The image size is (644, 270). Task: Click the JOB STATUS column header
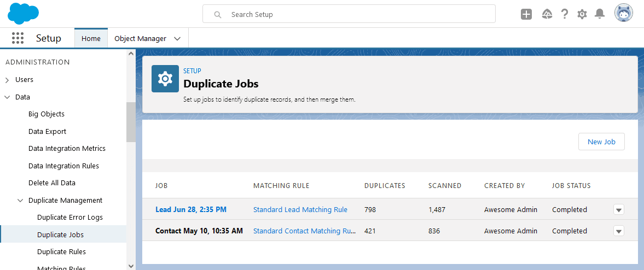571,185
